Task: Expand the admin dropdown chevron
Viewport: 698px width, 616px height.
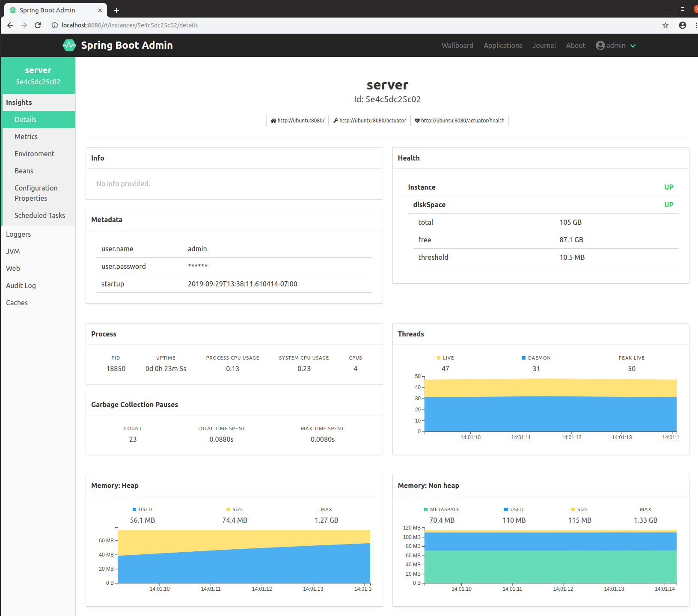Action: (633, 46)
